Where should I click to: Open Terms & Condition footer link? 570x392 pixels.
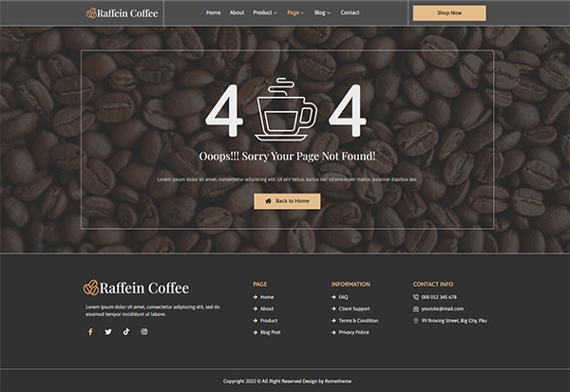click(358, 321)
